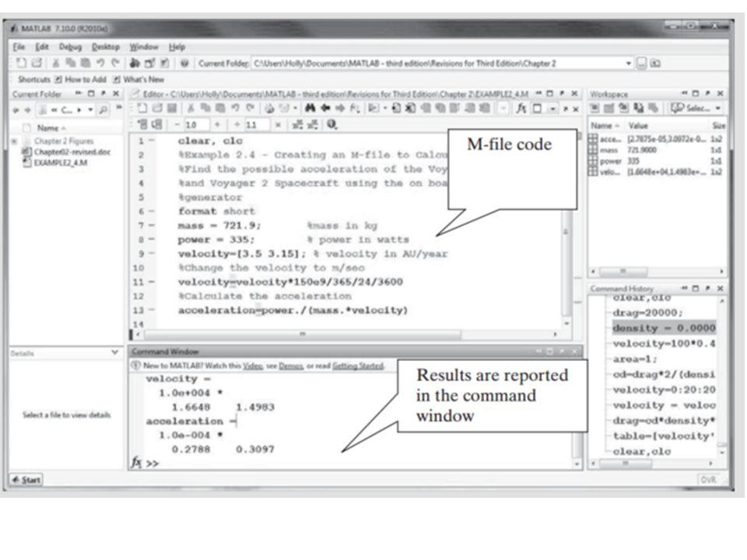Open the Debug menu
Image resolution: width=747 pixels, height=560 pixels.
pos(71,47)
